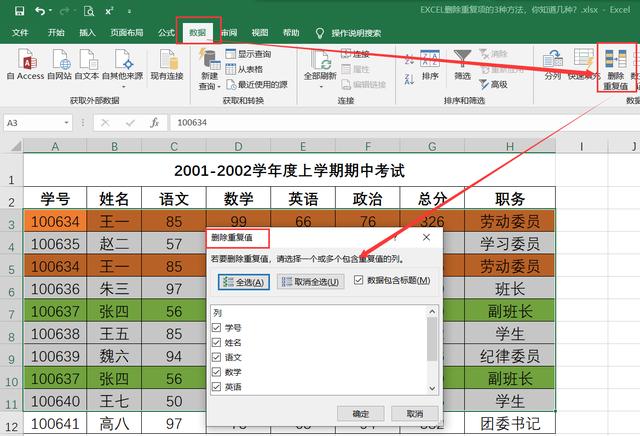The width and height of the screenshot is (640, 436).
Task: Expand the Name Box dropdown arrow
Action: (x=66, y=123)
